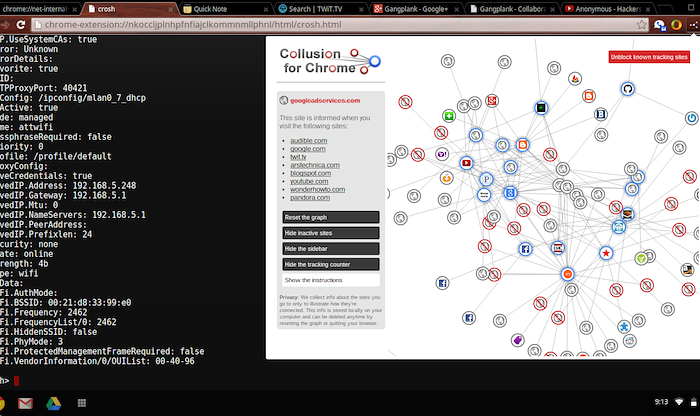The image size is (700, 416).
Task: Click the Reset the graph button
Action: tap(331, 217)
